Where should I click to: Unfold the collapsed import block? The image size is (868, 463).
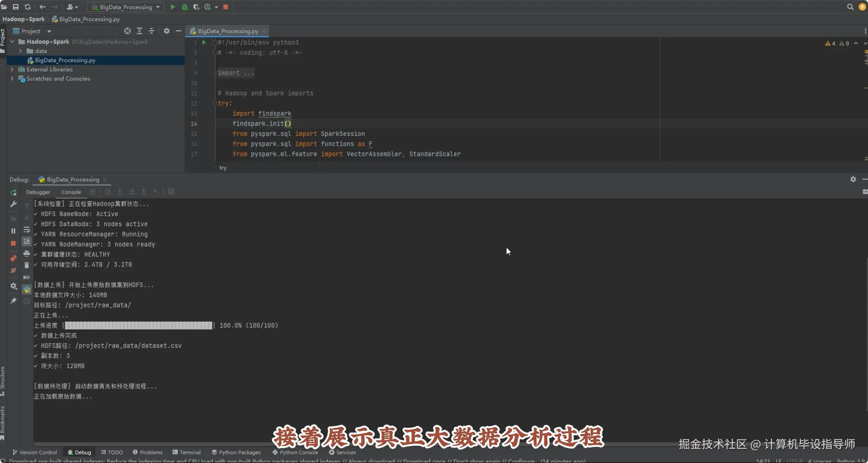(x=215, y=73)
